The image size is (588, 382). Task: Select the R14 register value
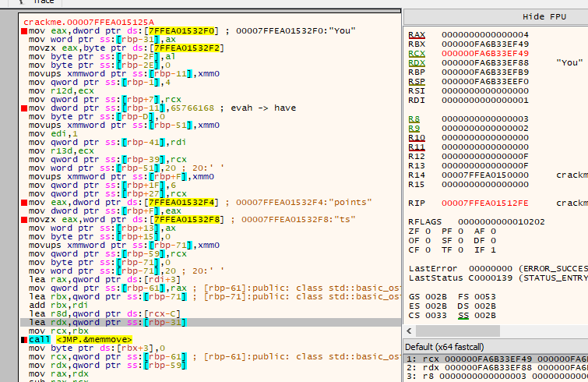coord(485,175)
